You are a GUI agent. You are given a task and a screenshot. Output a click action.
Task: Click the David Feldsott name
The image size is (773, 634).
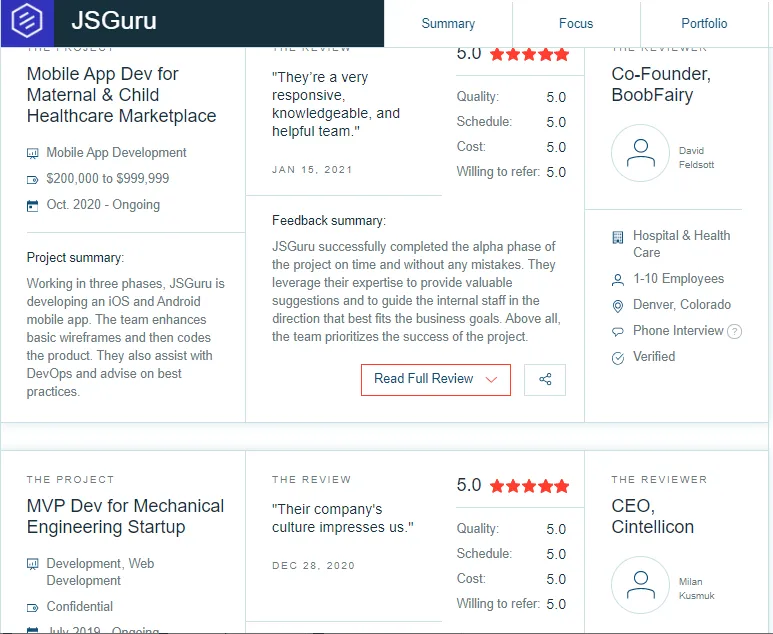point(696,158)
